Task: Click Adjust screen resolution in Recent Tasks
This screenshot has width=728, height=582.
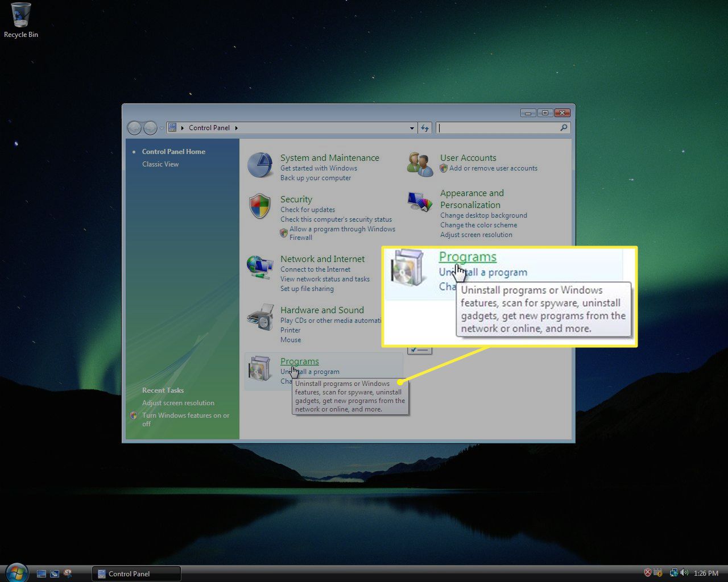Action: pos(178,403)
